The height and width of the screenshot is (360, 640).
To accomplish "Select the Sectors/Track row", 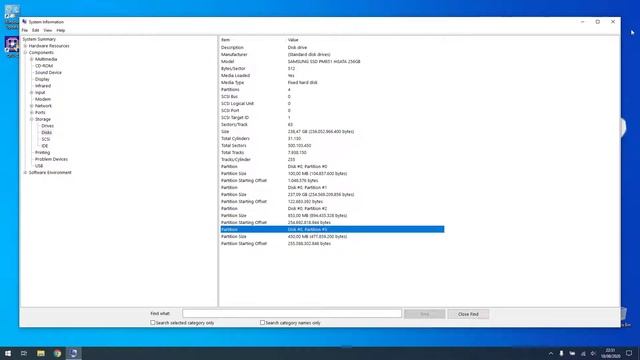I will click(x=332, y=124).
